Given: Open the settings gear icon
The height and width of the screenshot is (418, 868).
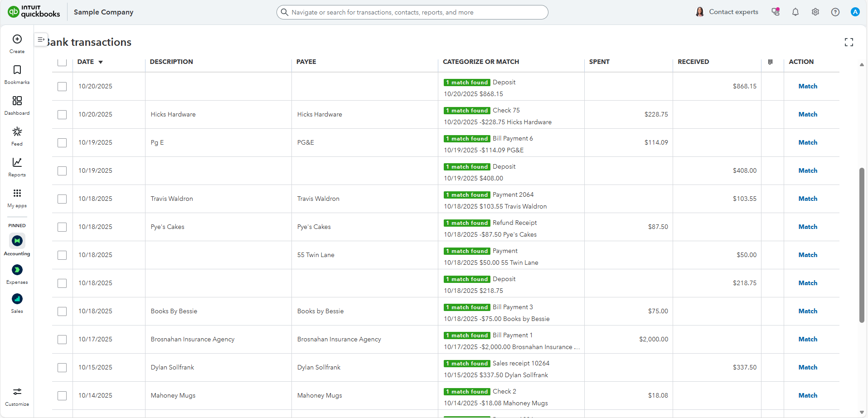Looking at the screenshot, I should pyautogui.click(x=815, y=12).
